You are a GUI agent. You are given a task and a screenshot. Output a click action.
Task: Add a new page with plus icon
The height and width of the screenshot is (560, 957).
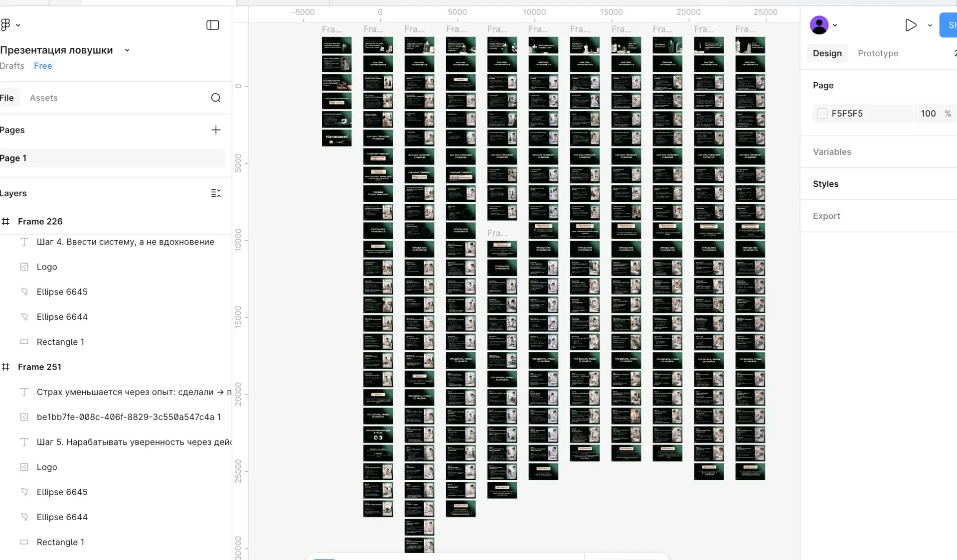click(x=216, y=130)
